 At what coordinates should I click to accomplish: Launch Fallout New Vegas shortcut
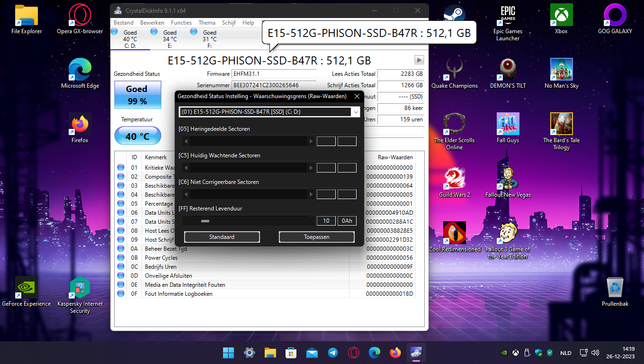[x=508, y=179]
